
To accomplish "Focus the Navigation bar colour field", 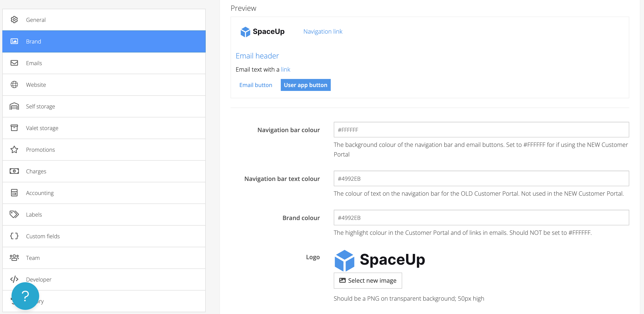I will click(x=481, y=130).
